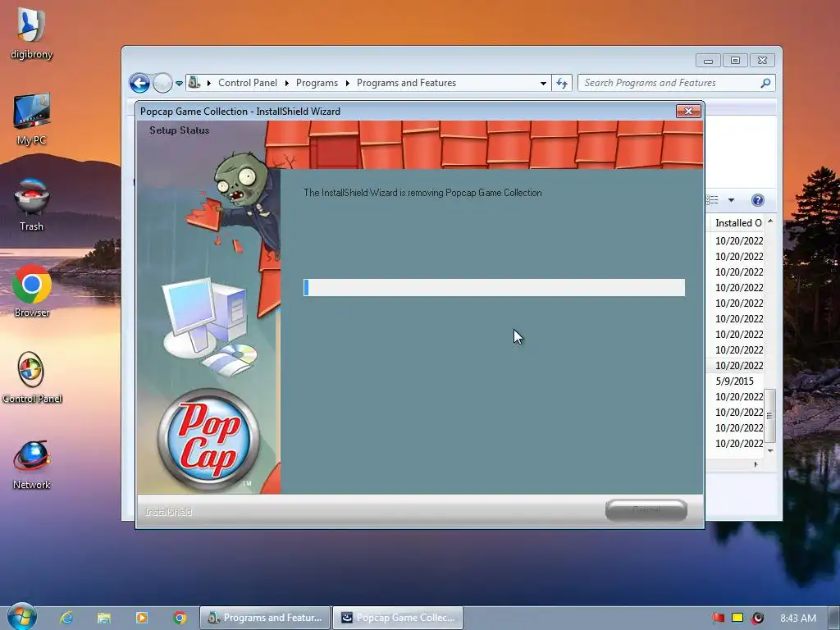
Task: Minimize the Programs and Features window
Action: tap(708, 61)
